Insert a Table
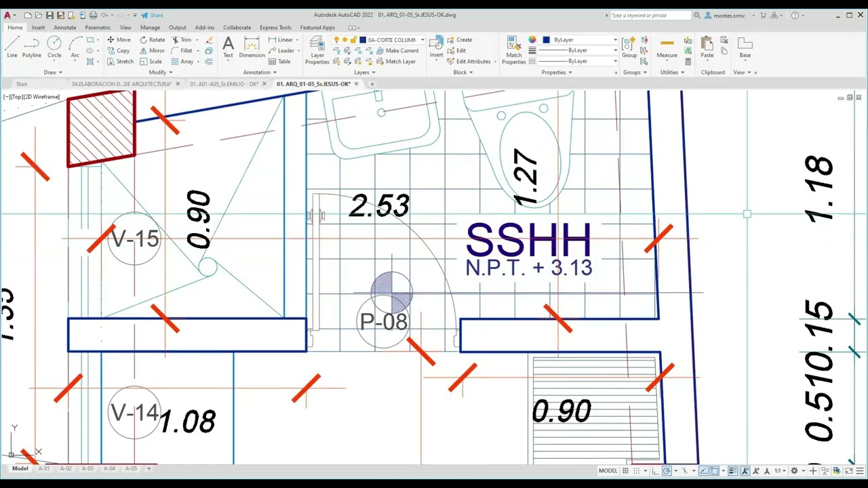 pos(279,62)
